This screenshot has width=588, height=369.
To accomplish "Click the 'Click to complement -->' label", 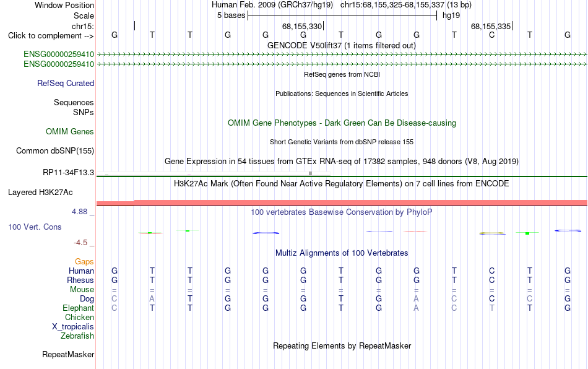I will tap(51, 36).
